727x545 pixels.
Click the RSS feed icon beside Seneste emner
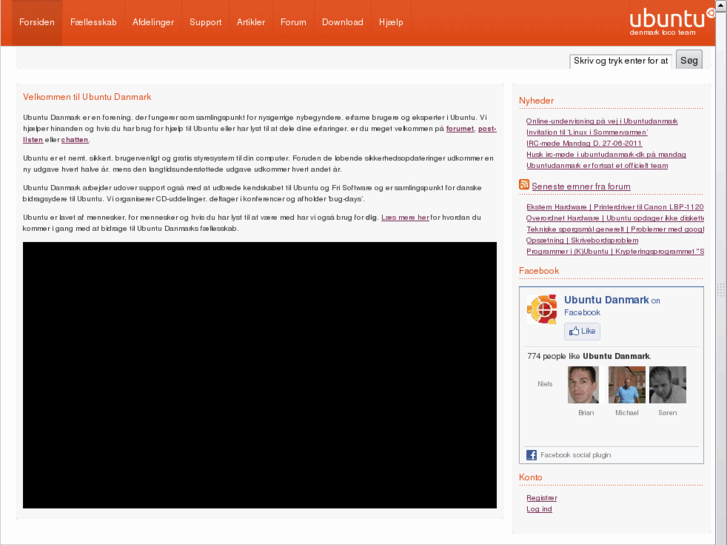(x=524, y=185)
